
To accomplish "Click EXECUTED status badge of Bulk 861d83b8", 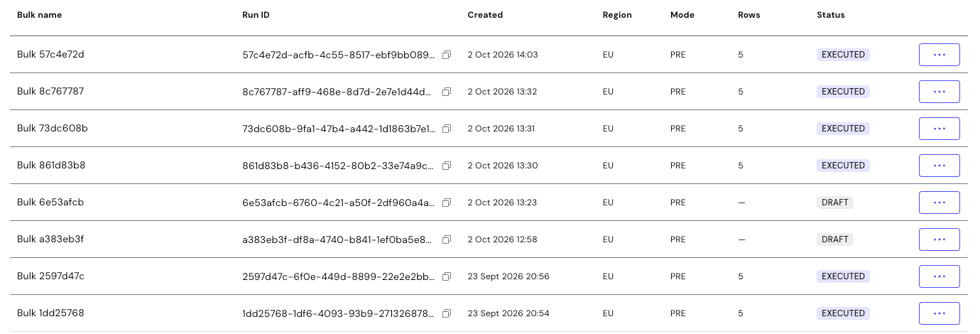I will pos(843,166).
